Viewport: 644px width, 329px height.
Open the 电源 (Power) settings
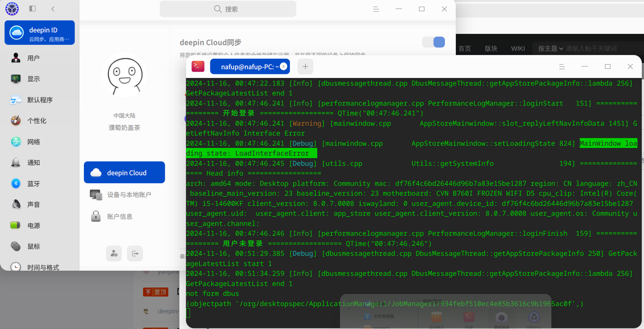[39, 226]
